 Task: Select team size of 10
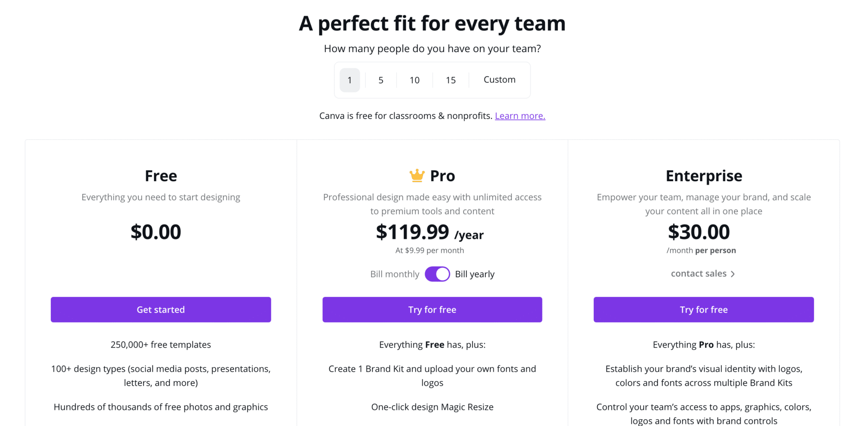[415, 80]
